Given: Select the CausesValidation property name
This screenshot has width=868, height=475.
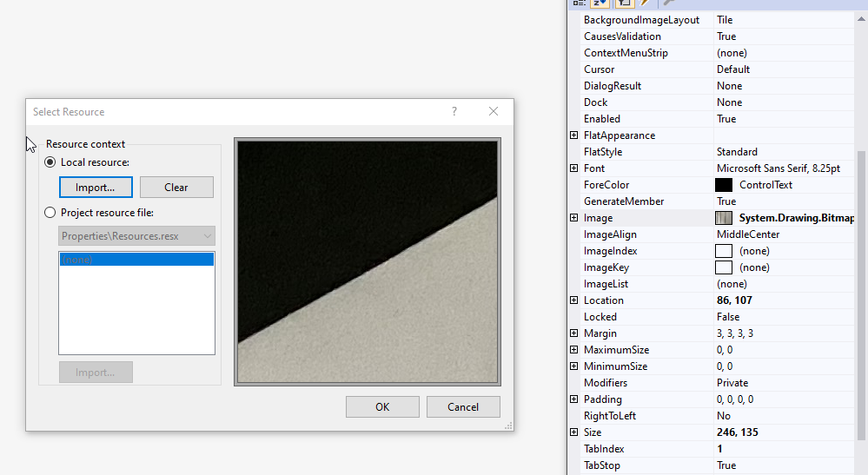Looking at the screenshot, I should point(622,36).
